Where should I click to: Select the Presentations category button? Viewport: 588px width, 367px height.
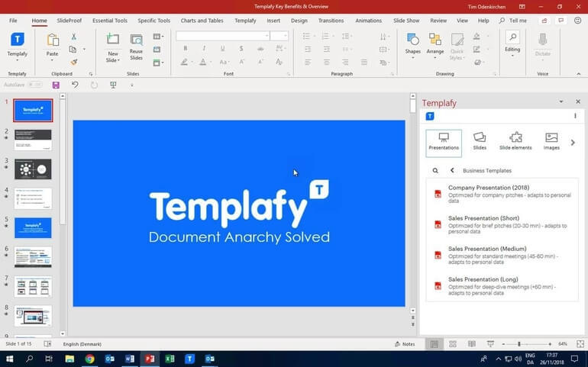tap(444, 143)
